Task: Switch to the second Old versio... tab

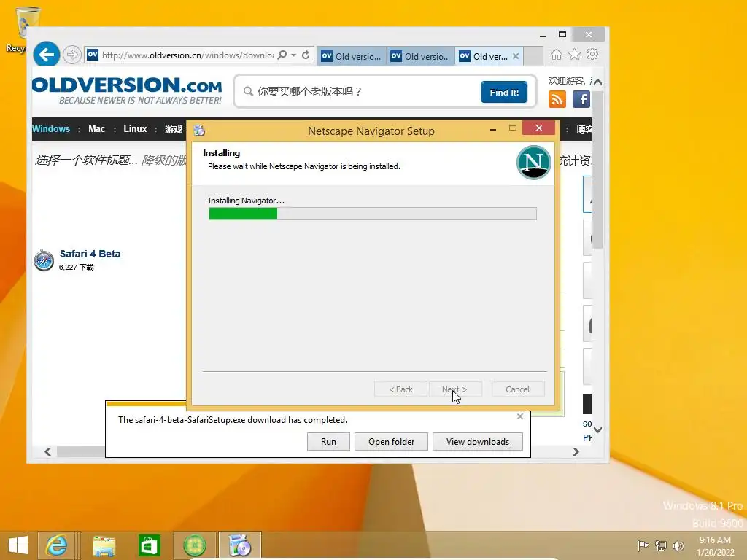Action: [421, 56]
